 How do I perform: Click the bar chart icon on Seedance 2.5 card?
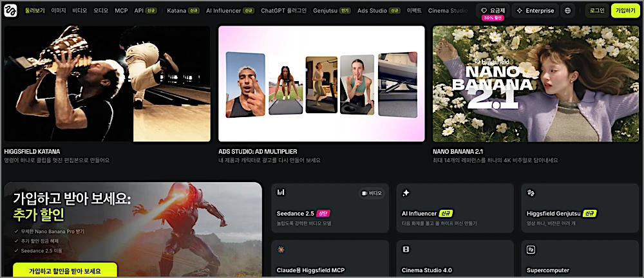click(281, 192)
